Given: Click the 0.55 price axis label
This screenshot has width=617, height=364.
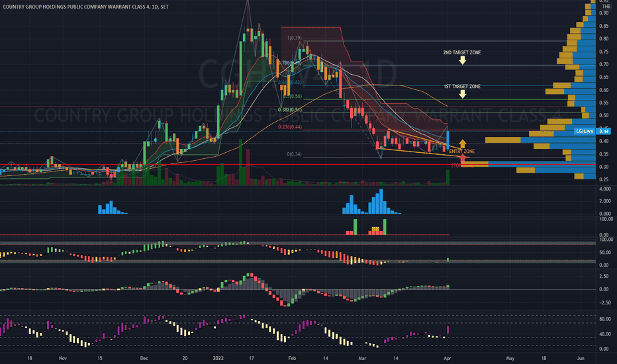Looking at the screenshot, I should [604, 103].
